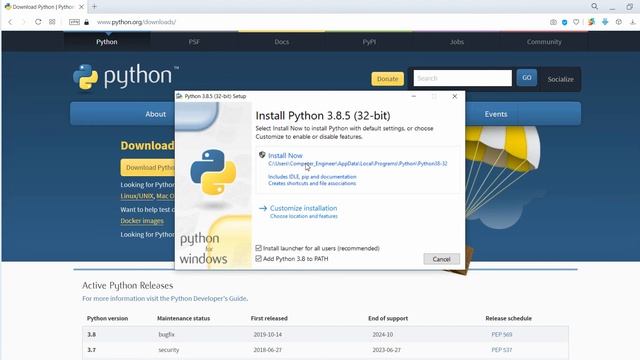This screenshot has height=360, width=640.
Task: Open a new browser tab
Action: point(94,7)
